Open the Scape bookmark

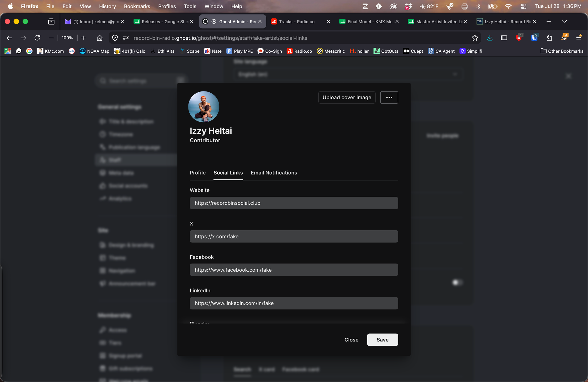[190, 51]
